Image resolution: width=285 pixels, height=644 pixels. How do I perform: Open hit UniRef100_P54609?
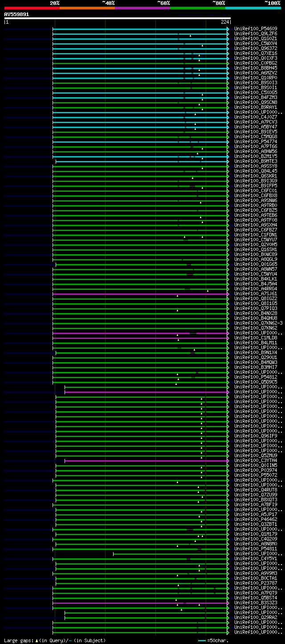coord(256,29)
